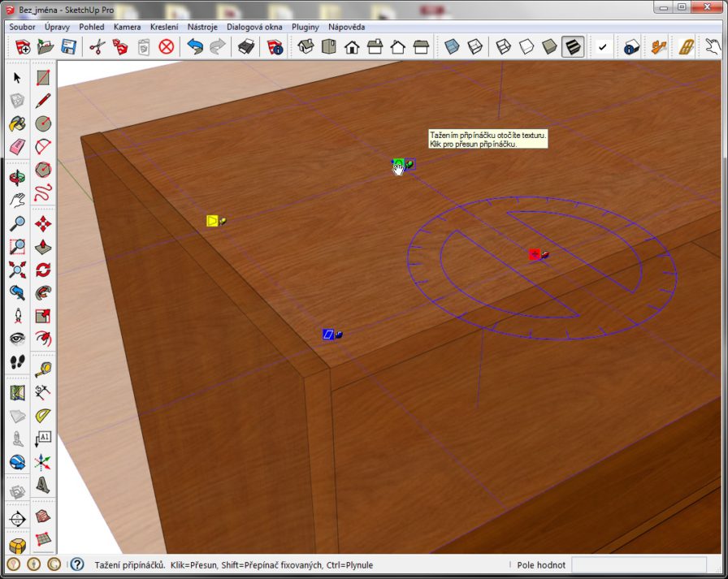The image size is (728, 579).
Task: Activate the Walk footprints tool
Action: (17, 361)
